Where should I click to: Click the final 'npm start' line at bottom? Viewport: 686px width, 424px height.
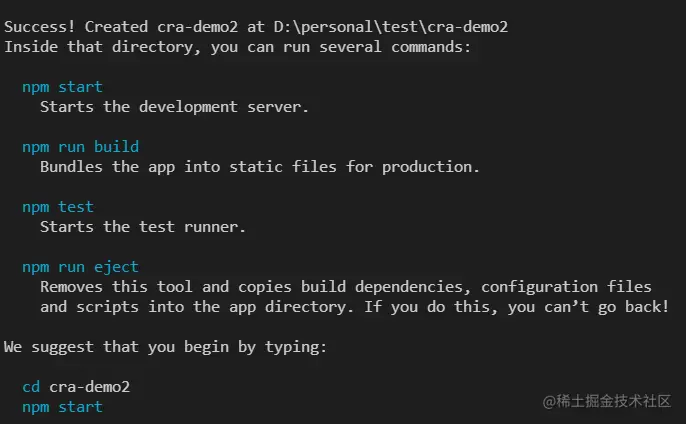point(63,407)
